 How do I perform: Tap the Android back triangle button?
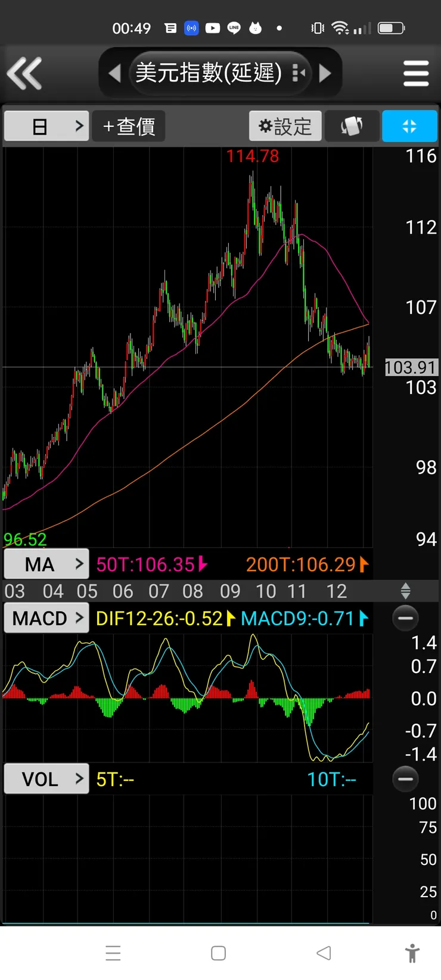(324, 953)
